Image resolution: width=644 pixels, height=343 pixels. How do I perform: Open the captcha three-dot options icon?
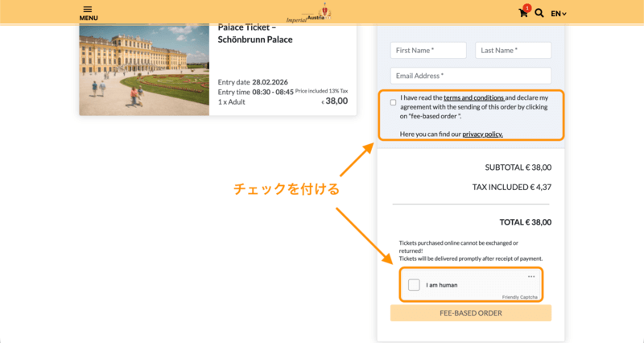pyautogui.click(x=531, y=277)
